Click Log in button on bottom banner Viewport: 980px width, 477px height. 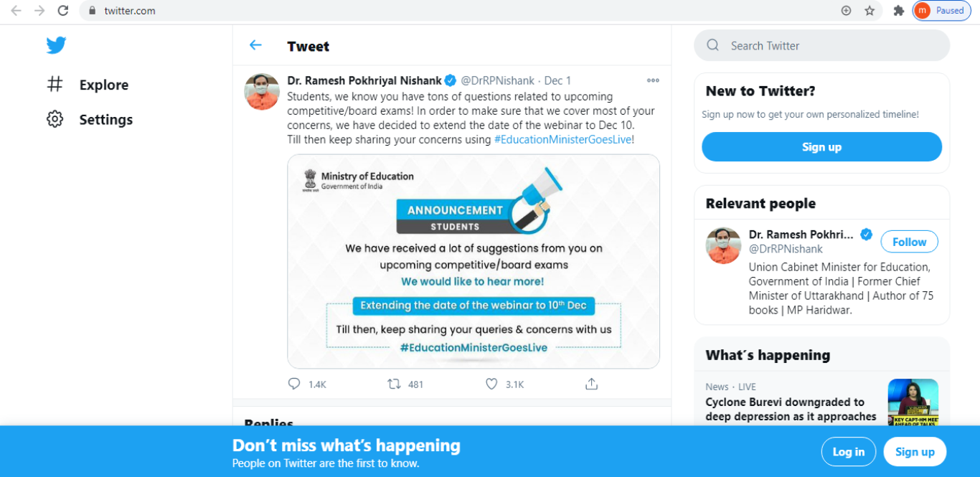tap(848, 452)
